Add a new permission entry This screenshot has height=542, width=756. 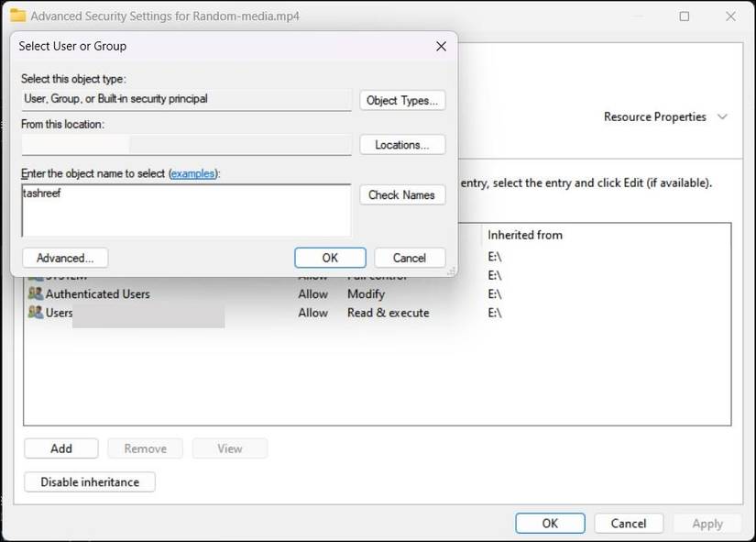61,448
